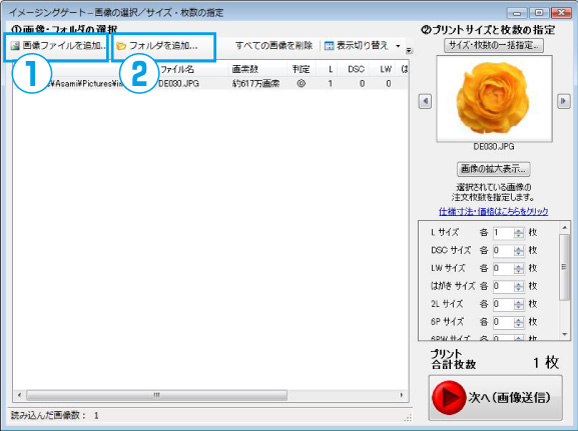This screenshot has height=431, width=578.
Task: Click DSC サイズ spinner arrows
Action: [x=519, y=251]
